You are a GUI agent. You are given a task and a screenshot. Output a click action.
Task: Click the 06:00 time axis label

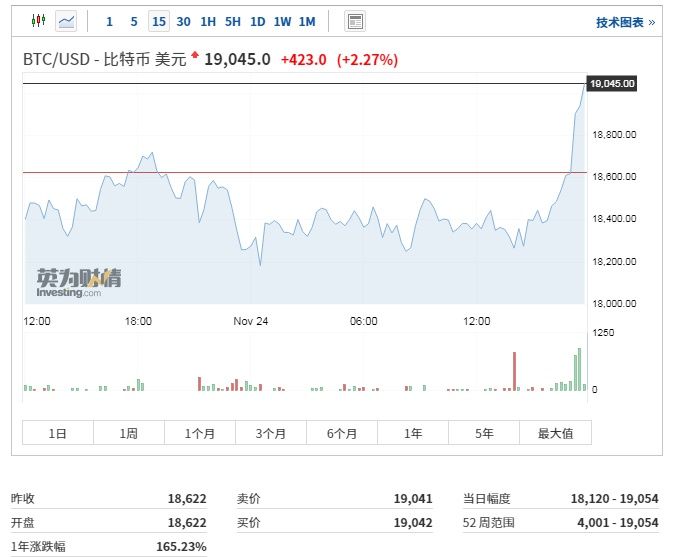[364, 321]
